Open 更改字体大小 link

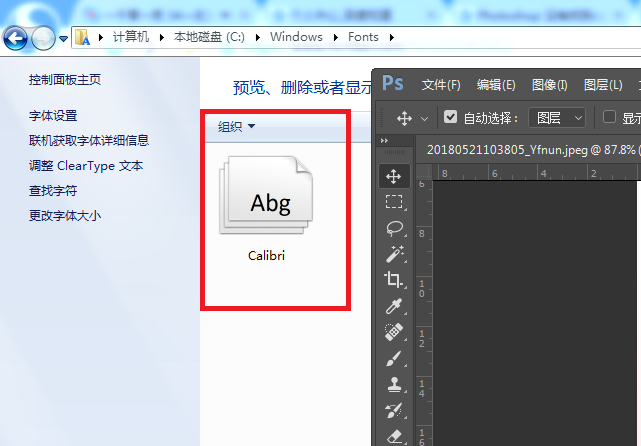(x=65, y=215)
